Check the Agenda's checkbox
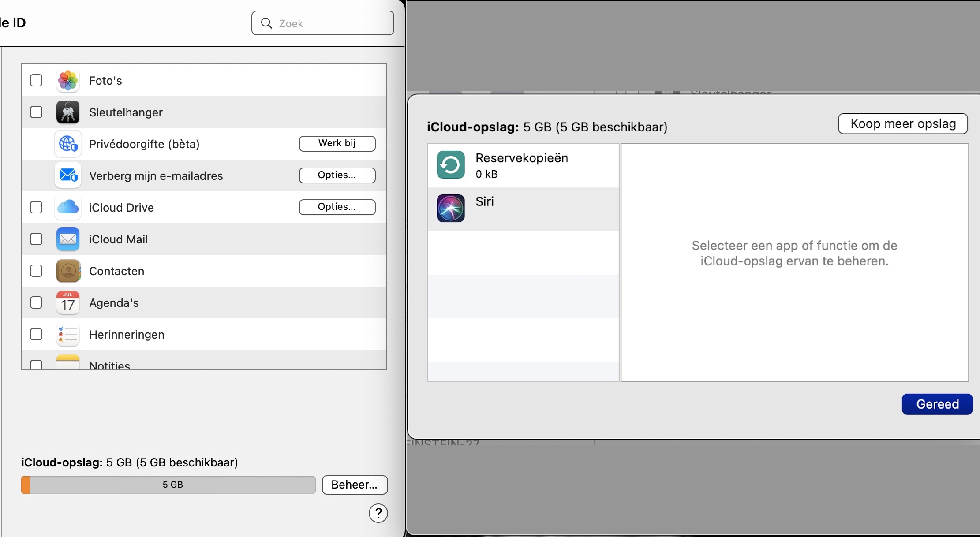 36,302
